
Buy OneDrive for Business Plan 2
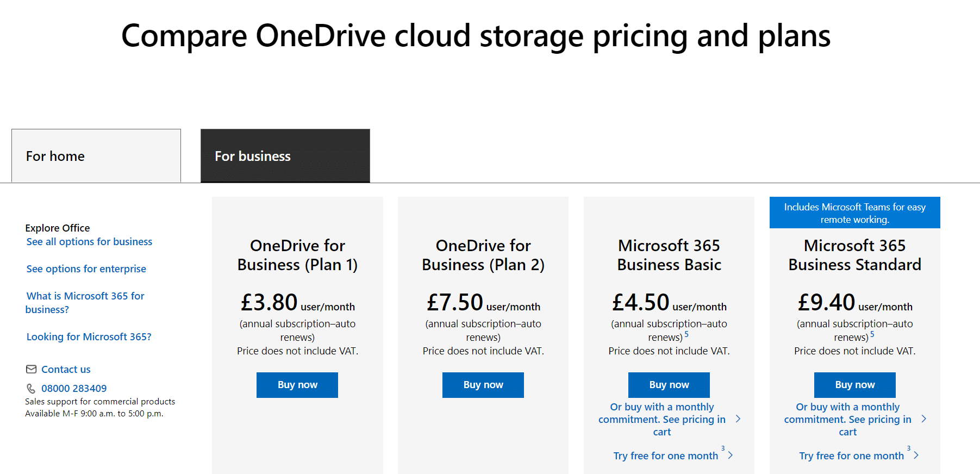(x=483, y=385)
